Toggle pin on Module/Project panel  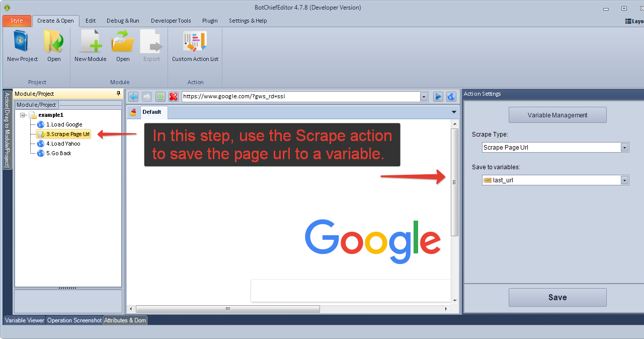(118, 94)
